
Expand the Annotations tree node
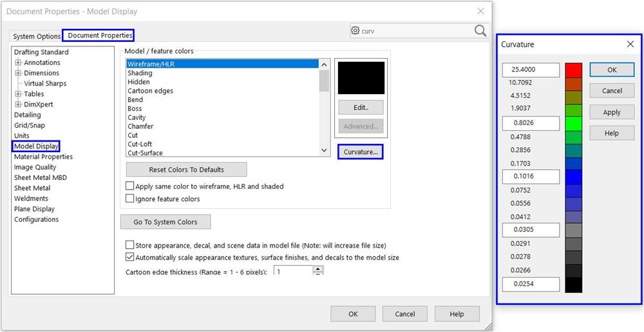[19, 63]
